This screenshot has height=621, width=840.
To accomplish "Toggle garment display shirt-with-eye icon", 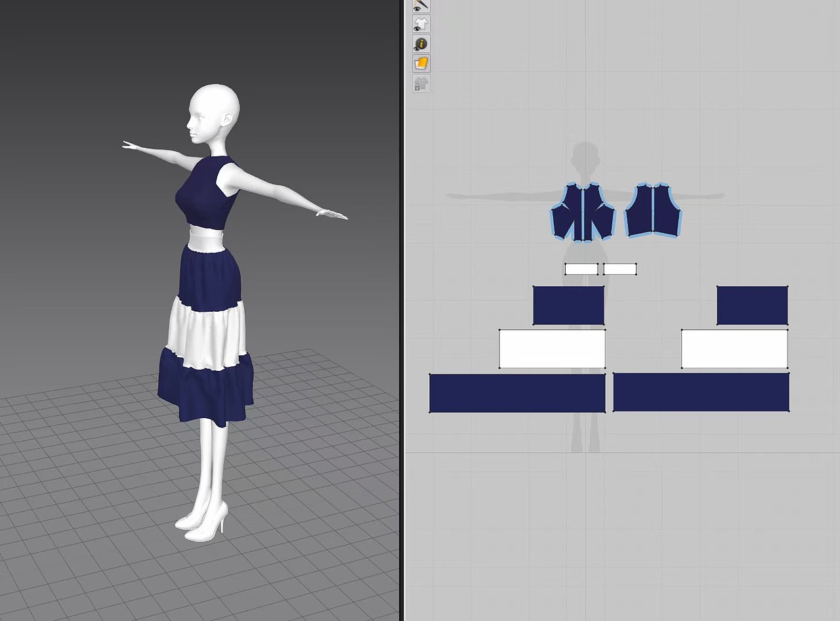I will pyautogui.click(x=421, y=24).
